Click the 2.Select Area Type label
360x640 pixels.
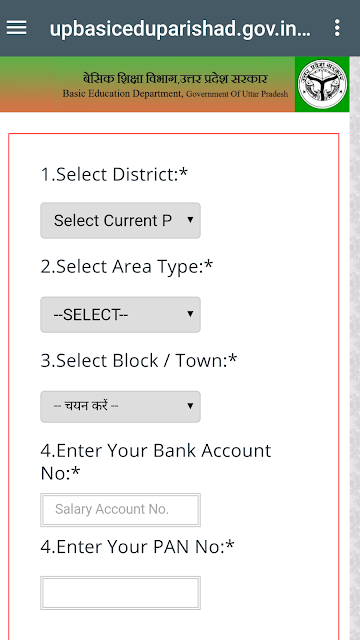[127, 267]
